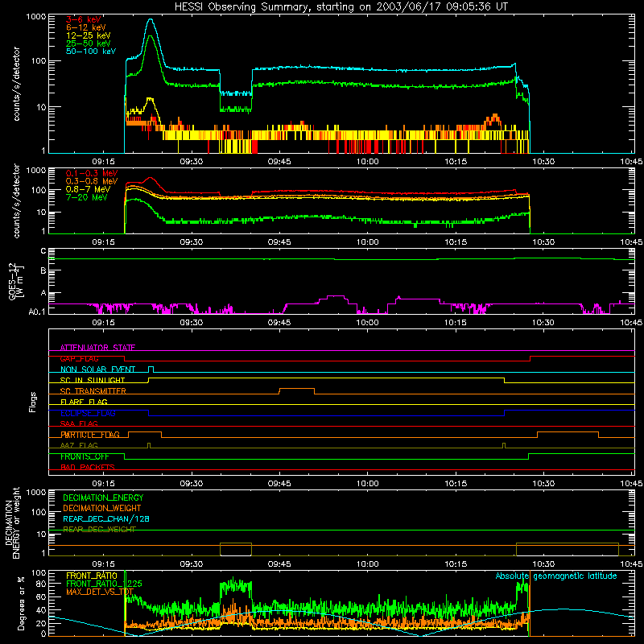Select the "SAA_FLAG" flag label
This screenshot has height=644, width=644.
tap(79, 423)
